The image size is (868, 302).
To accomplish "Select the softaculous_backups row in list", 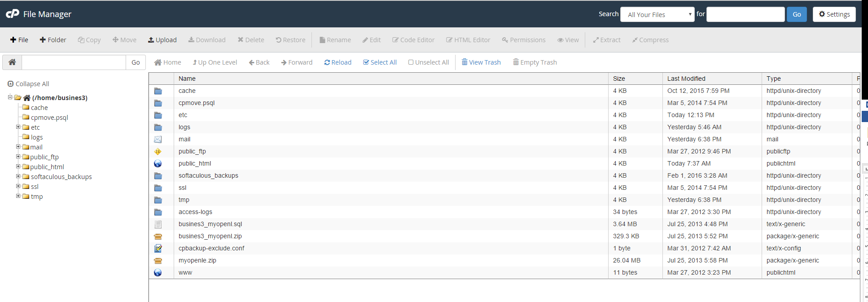I will (504, 175).
